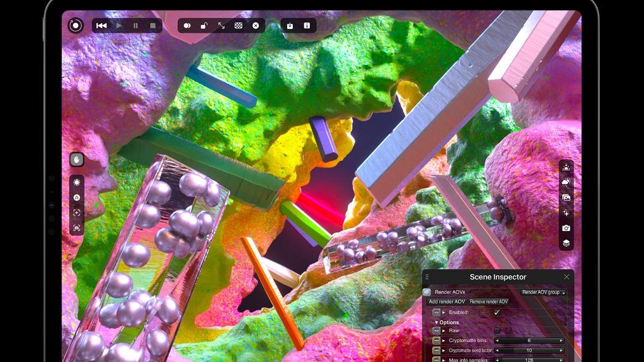The image size is (644, 362).
Task: Select the focus picker brackets tool
Action: 77,213
